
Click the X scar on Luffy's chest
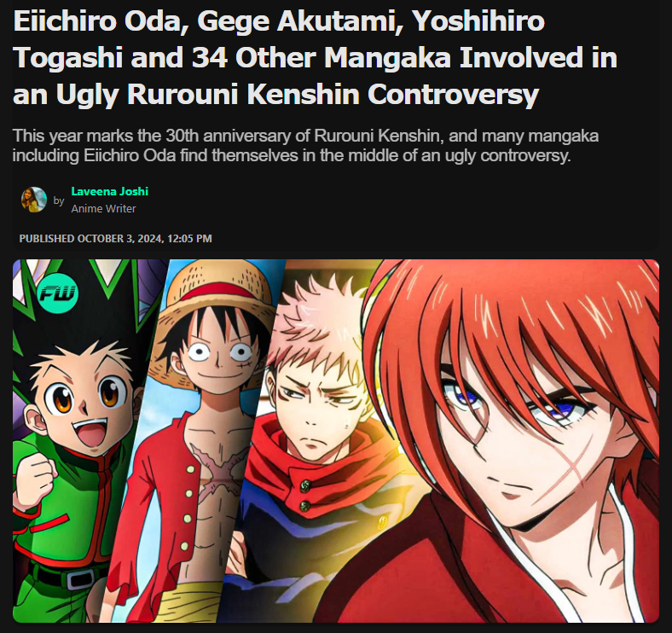pos(219,469)
